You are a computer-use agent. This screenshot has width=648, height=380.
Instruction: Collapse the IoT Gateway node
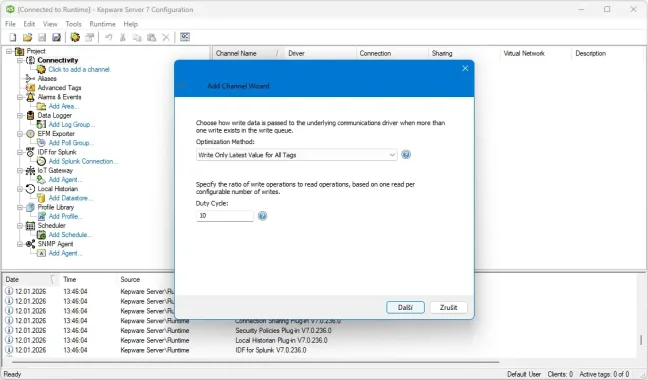pyautogui.click(x=19, y=171)
